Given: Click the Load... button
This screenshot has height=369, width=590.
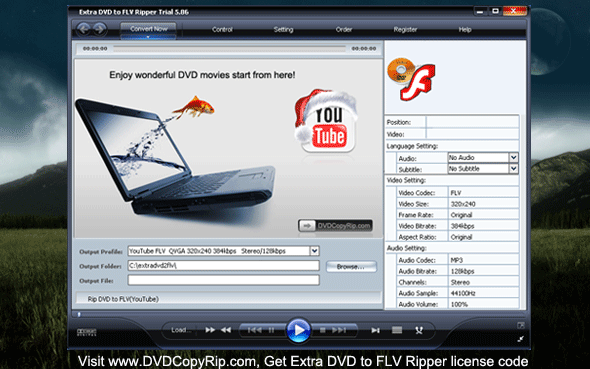Looking at the screenshot, I should (181, 330).
